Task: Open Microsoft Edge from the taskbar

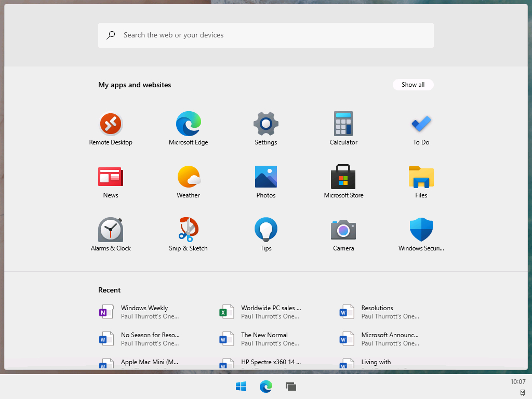Action: point(266,387)
